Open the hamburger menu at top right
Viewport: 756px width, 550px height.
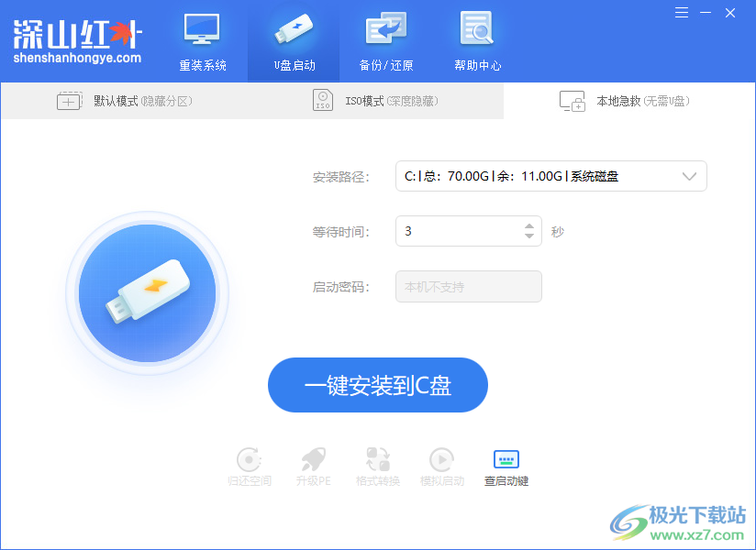[681, 13]
